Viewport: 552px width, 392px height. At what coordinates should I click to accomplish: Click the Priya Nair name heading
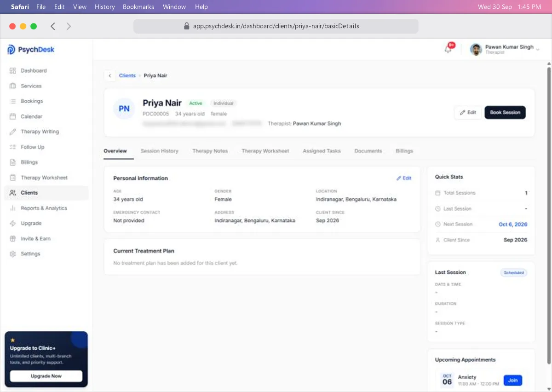coord(162,103)
